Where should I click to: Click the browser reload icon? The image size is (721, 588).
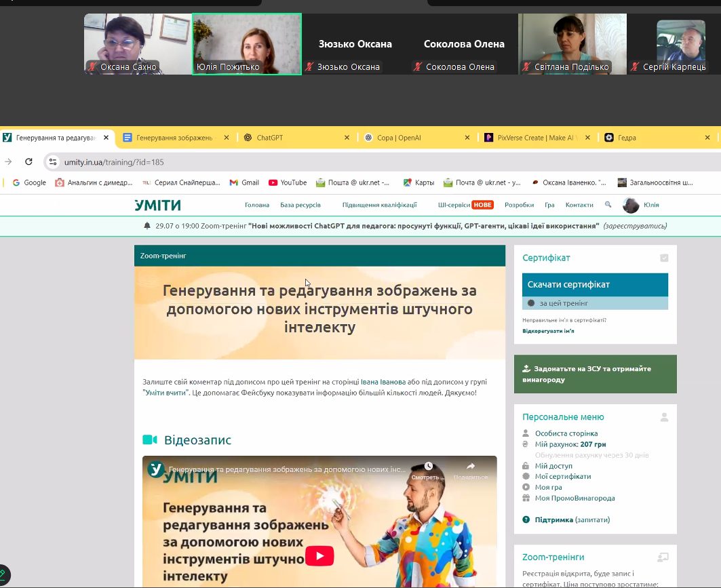(28, 162)
